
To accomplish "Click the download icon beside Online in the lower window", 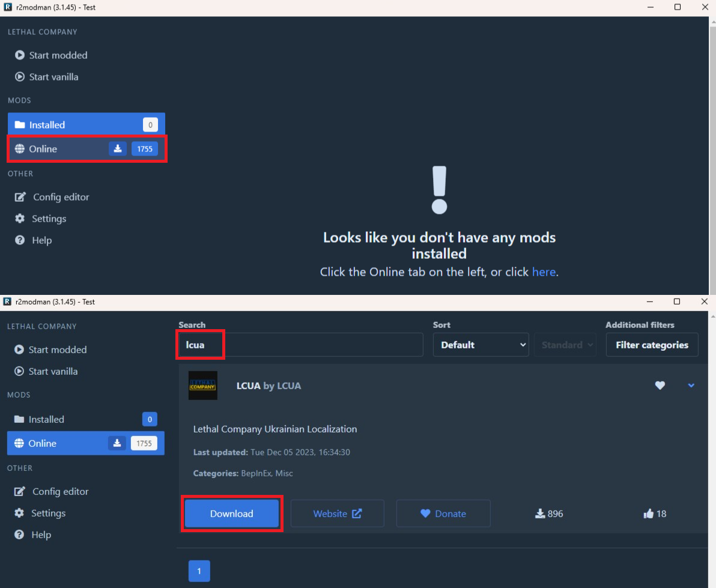I will pyautogui.click(x=117, y=443).
